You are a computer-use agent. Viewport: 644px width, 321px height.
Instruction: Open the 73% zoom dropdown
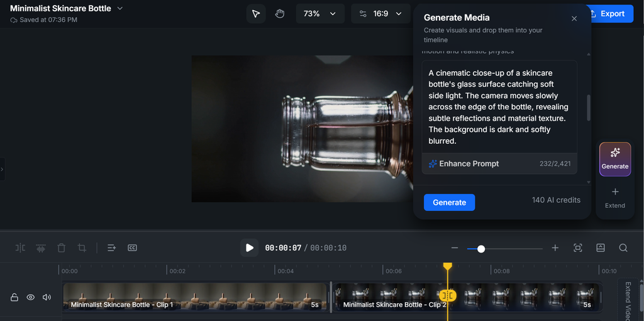pos(320,14)
